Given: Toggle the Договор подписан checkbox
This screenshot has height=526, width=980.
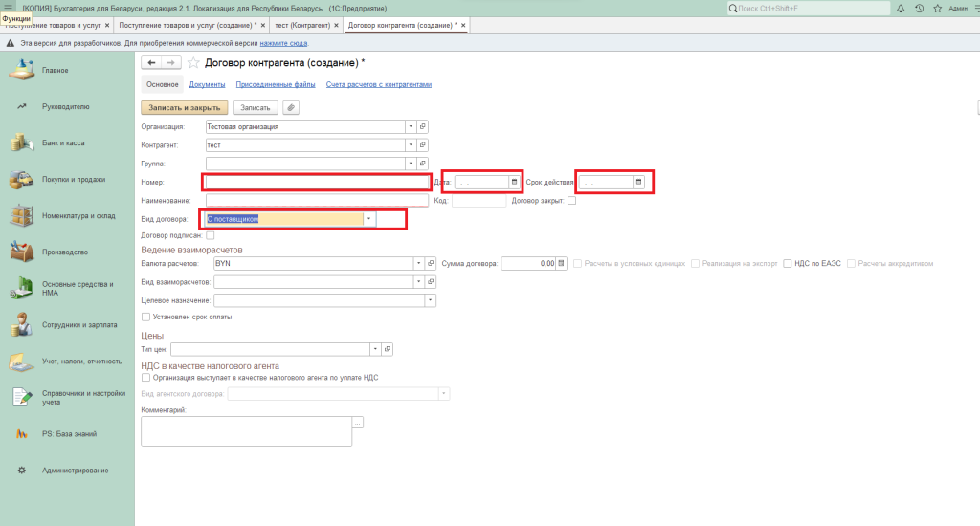Looking at the screenshot, I should pyautogui.click(x=211, y=235).
